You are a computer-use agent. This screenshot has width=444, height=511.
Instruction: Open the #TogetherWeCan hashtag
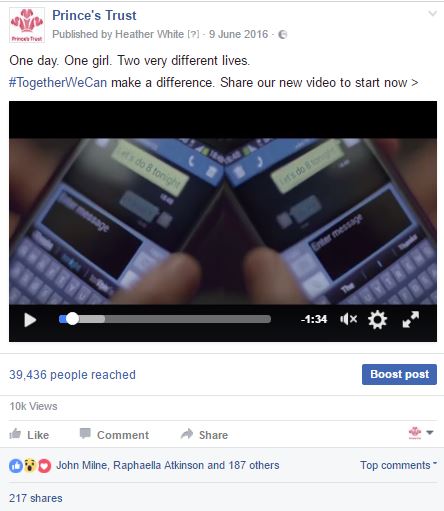pyautogui.click(x=58, y=82)
